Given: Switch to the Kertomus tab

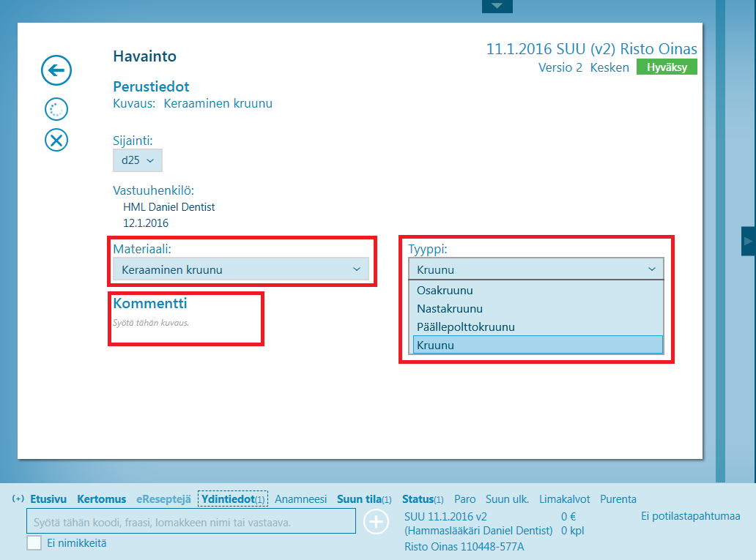Looking at the screenshot, I should pyautogui.click(x=101, y=499).
